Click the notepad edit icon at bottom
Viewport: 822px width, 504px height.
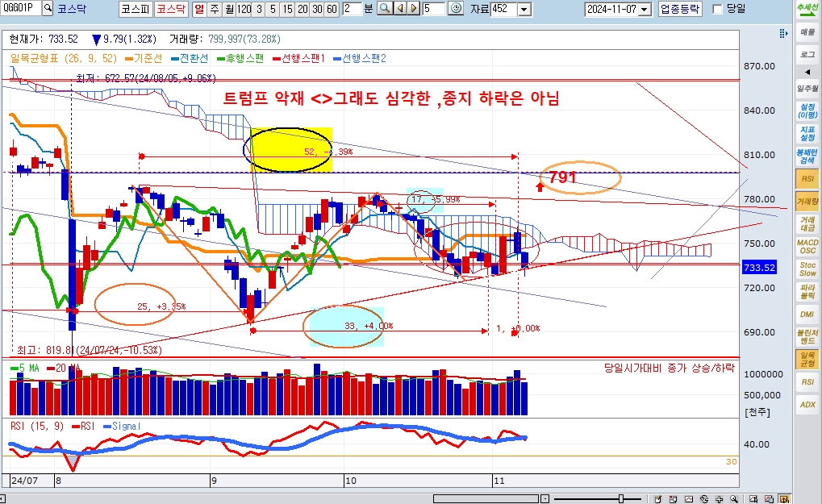658,499
